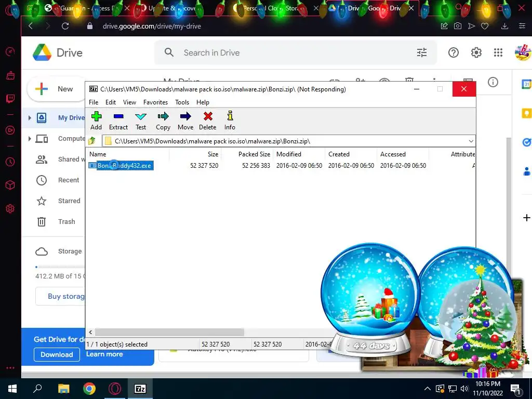Click the Get add-ons plus icon
Viewport: 532px width, 399px height.
pyautogui.click(x=526, y=218)
